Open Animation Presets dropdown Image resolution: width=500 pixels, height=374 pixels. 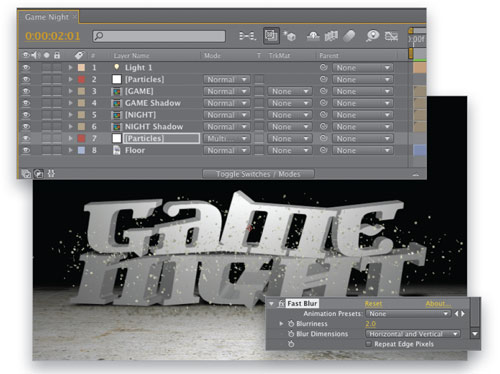click(x=408, y=314)
